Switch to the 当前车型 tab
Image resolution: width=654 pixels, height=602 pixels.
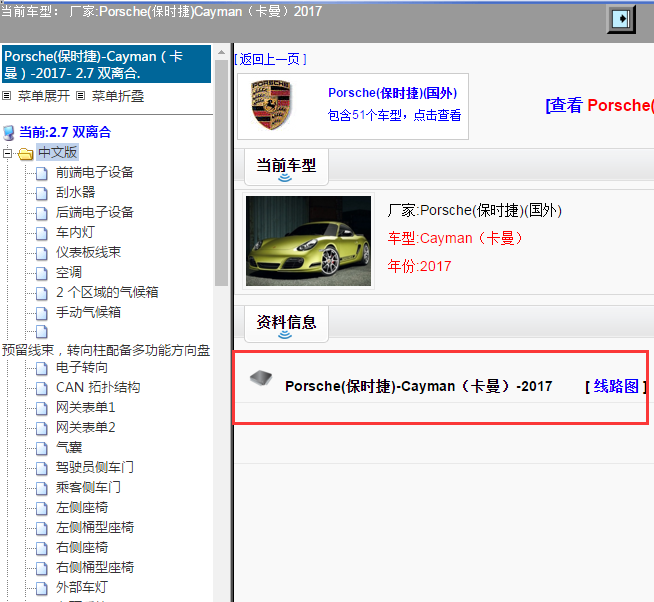[x=286, y=167]
